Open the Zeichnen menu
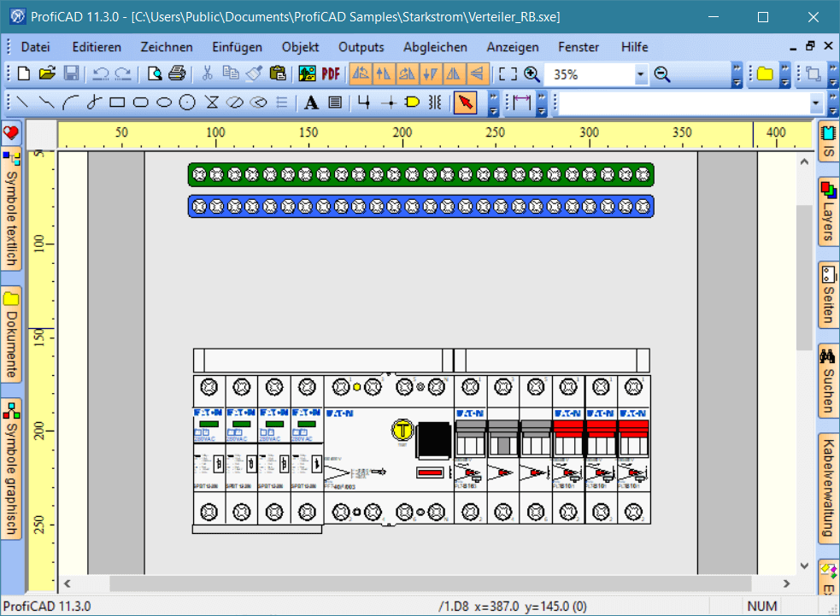Screen dimensions: 840x616 coord(167,47)
